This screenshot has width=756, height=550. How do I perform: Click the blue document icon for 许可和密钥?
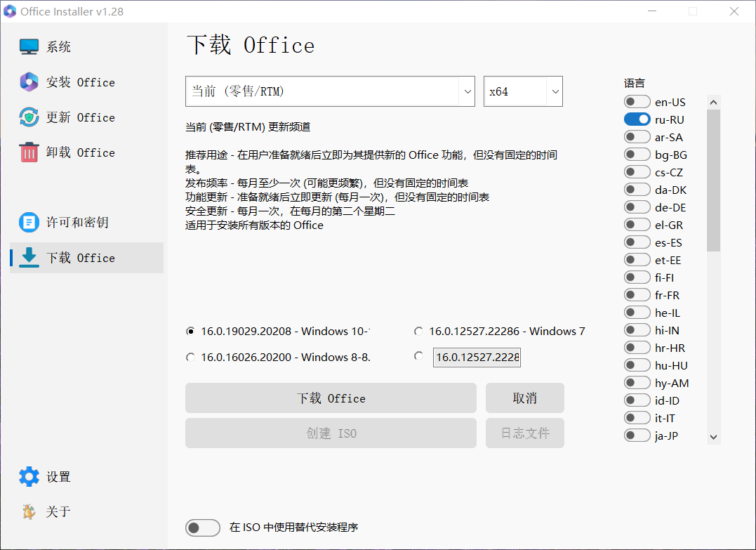pyautogui.click(x=29, y=223)
